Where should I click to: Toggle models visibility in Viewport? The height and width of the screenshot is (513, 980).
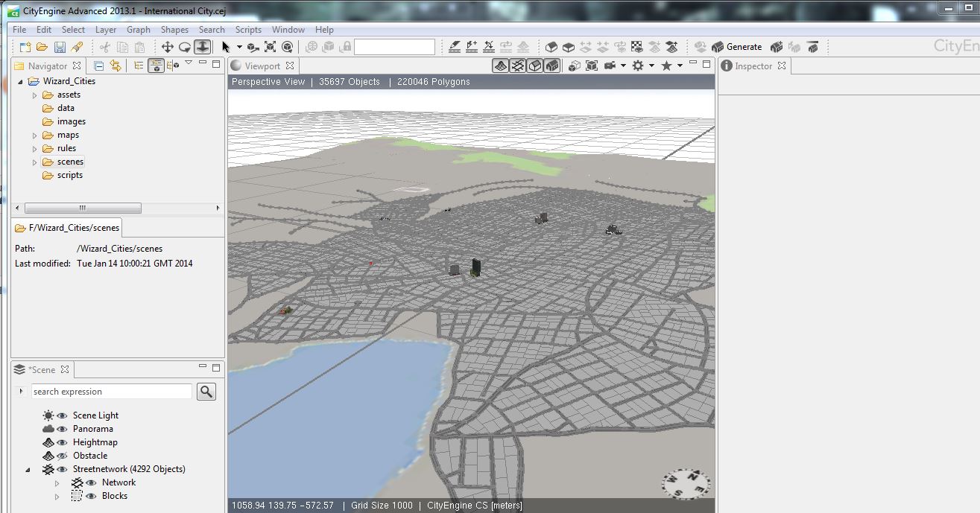(552, 66)
